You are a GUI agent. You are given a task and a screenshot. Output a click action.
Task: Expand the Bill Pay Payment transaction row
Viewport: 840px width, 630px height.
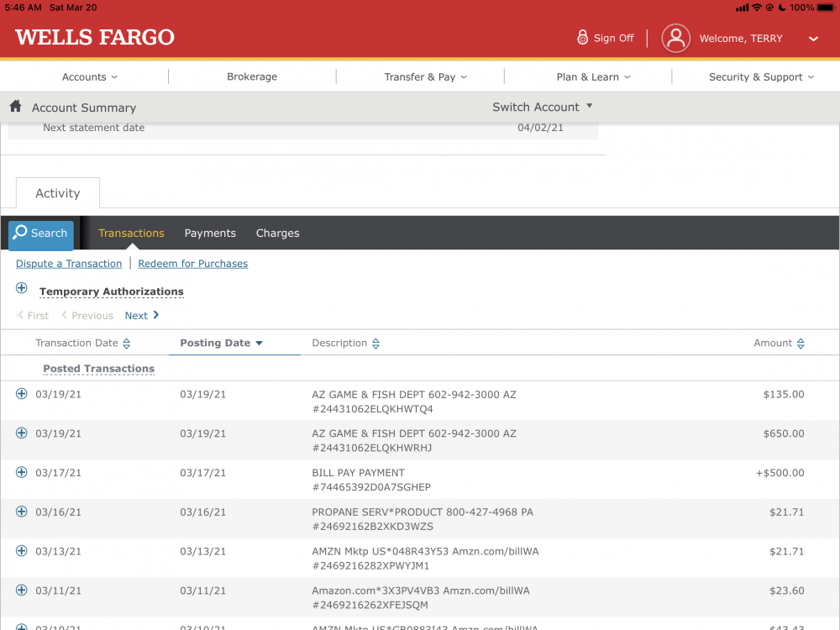pyautogui.click(x=22, y=472)
